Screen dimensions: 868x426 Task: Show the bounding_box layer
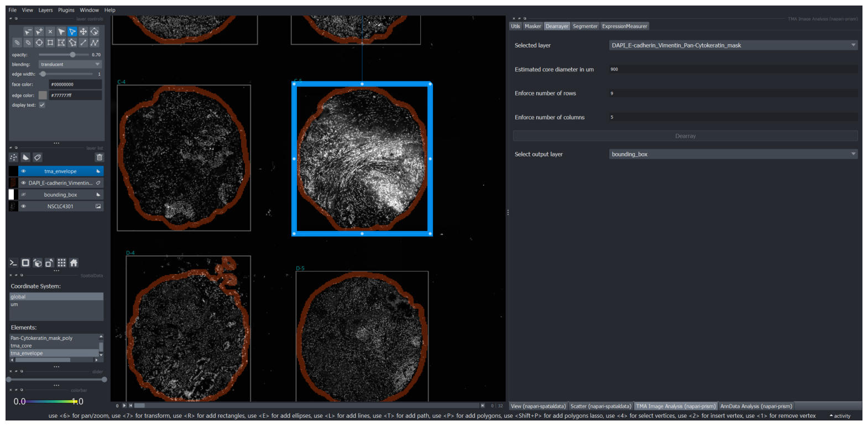(x=23, y=194)
